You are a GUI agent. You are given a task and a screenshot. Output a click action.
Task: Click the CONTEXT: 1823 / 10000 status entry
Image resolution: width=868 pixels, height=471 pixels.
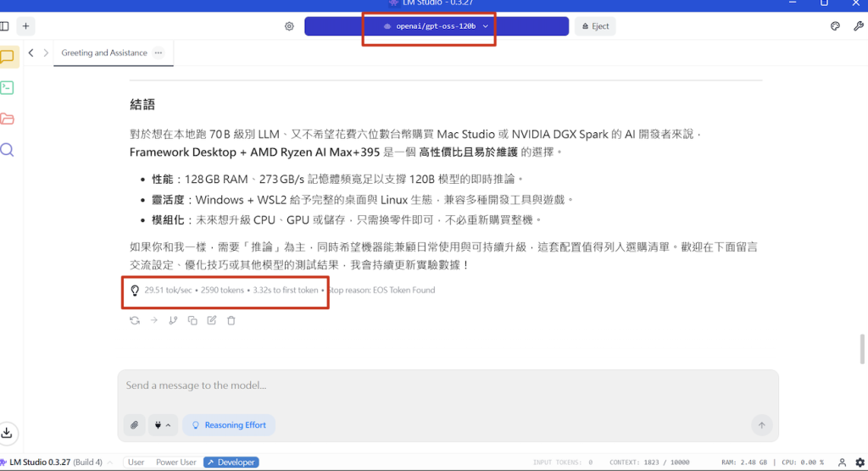[649, 463]
